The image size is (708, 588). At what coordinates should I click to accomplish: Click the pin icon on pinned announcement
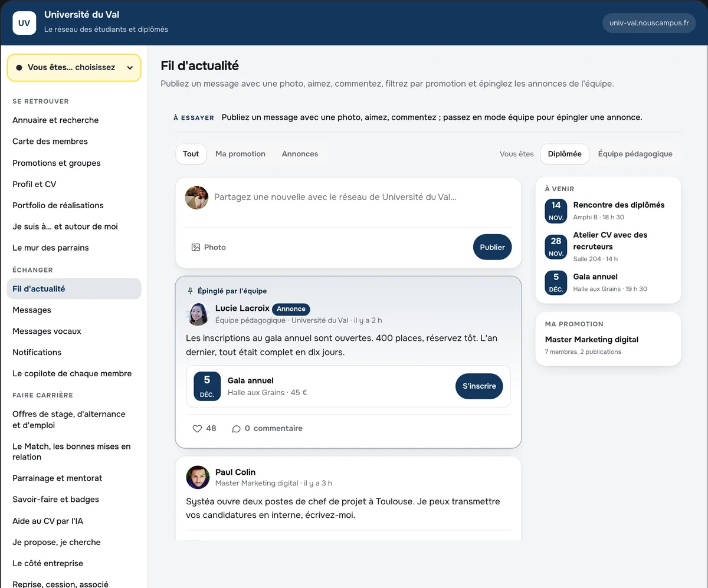pyautogui.click(x=190, y=291)
